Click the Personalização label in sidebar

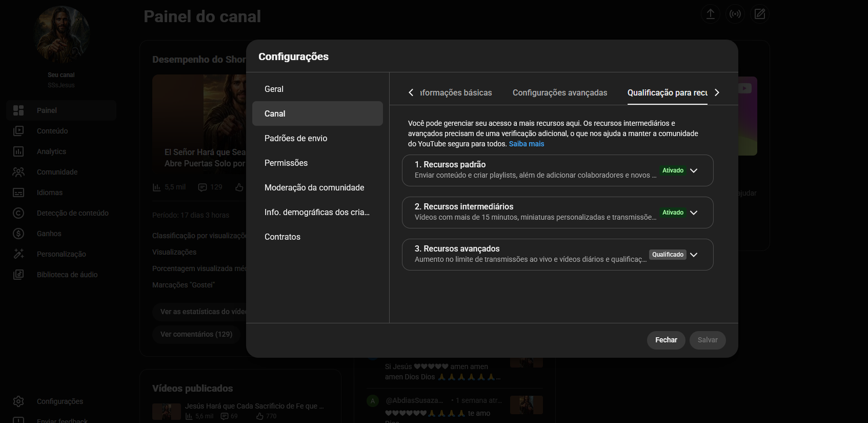61,254
